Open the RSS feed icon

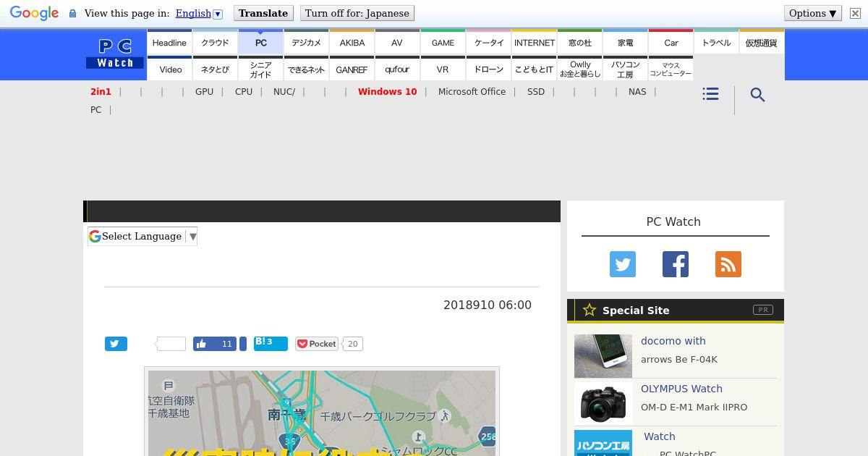coord(728,264)
